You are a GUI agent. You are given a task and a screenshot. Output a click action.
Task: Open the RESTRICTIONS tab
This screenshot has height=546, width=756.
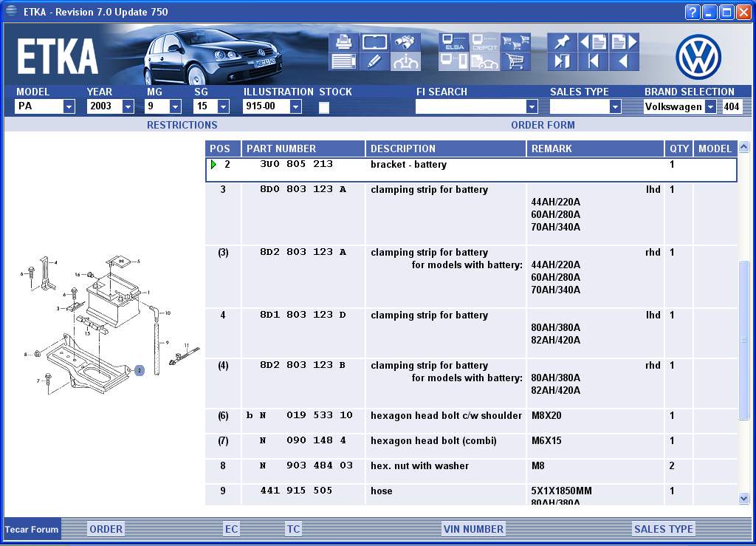coord(182,125)
